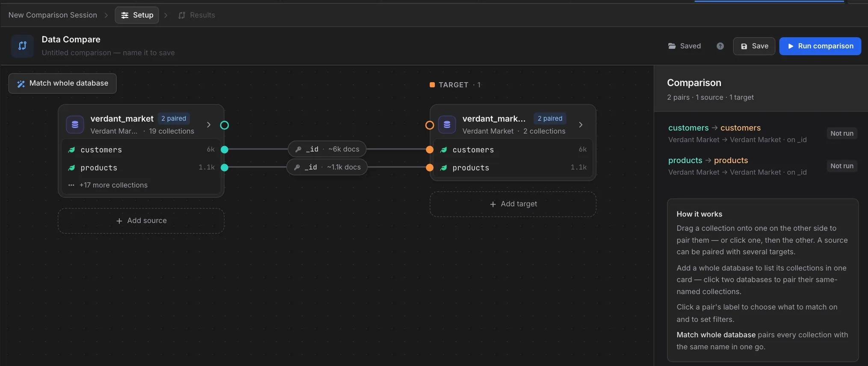Click "2 pairs · 1 source · 1 target" summary
Screen dimensions: 868x366
pos(710,98)
